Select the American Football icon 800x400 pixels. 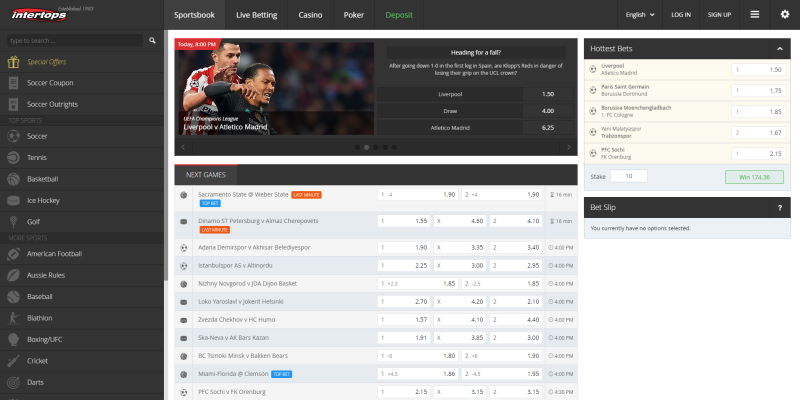coord(13,254)
